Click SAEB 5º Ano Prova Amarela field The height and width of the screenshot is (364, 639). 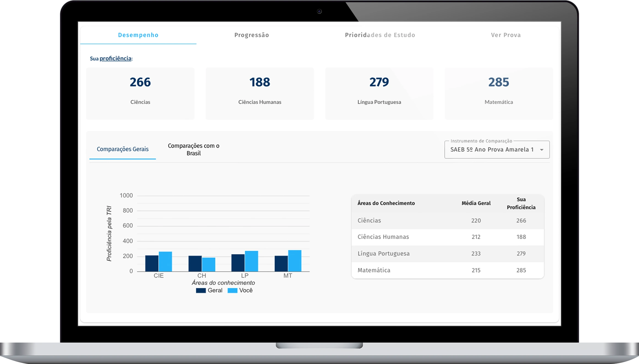(x=492, y=150)
